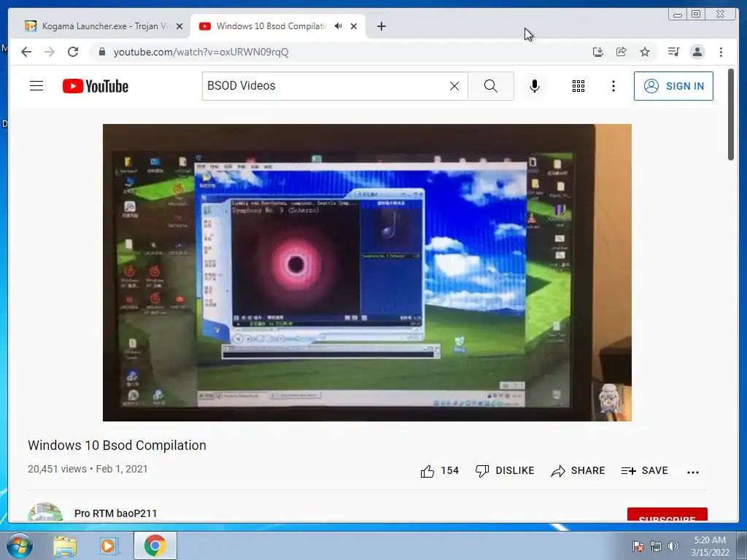Share this page from address bar
747x560 pixels.
(x=622, y=52)
